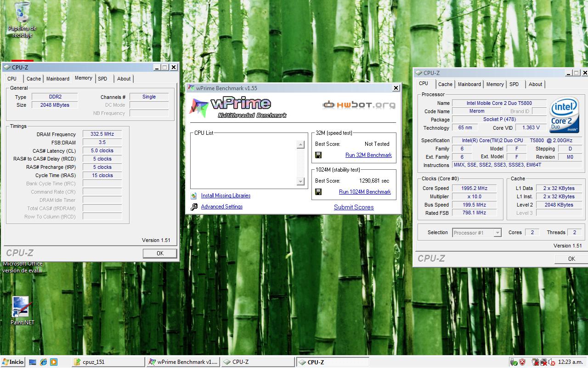Open the Papelera de reciclaje desktop icon
The width and height of the screenshot is (588, 368).
tap(22, 19)
